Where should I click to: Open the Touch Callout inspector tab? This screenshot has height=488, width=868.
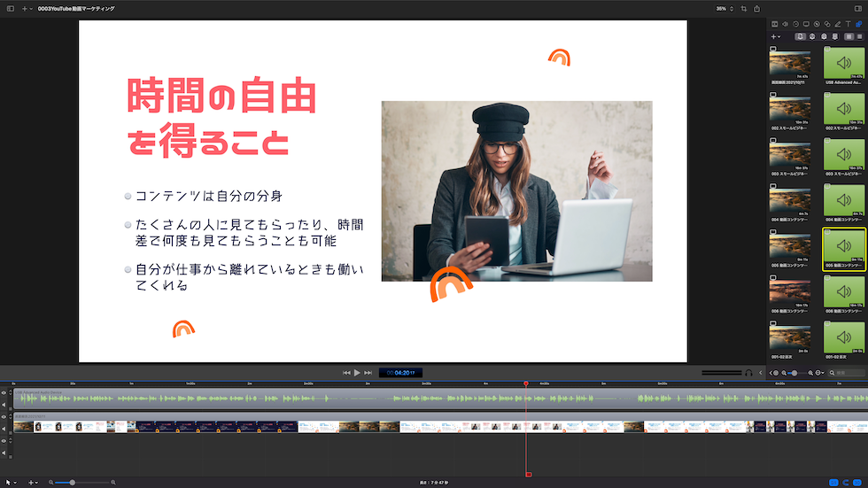(x=827, y=24)
